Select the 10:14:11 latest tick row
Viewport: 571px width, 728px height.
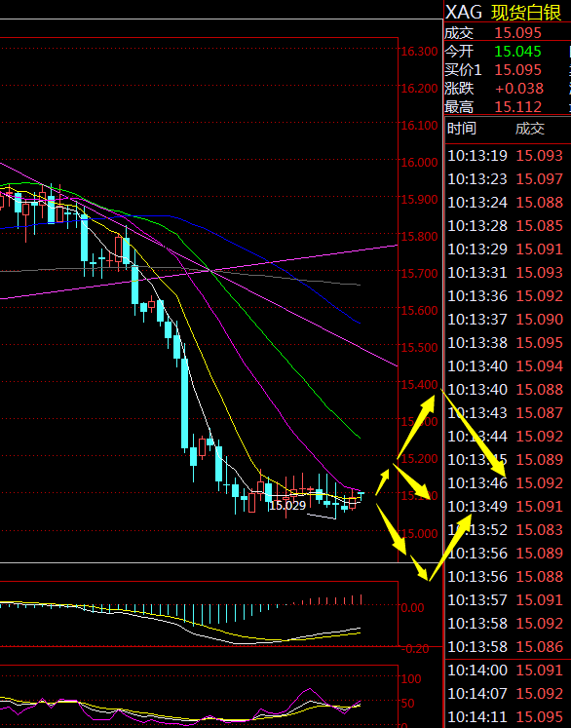[x=506, y=717]
